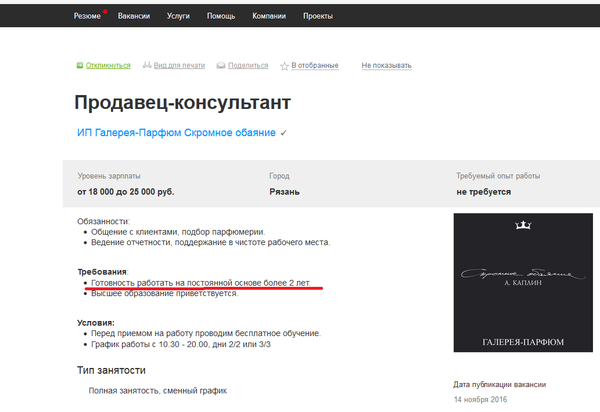Click the envelope icon next to Поделиться

220,66
